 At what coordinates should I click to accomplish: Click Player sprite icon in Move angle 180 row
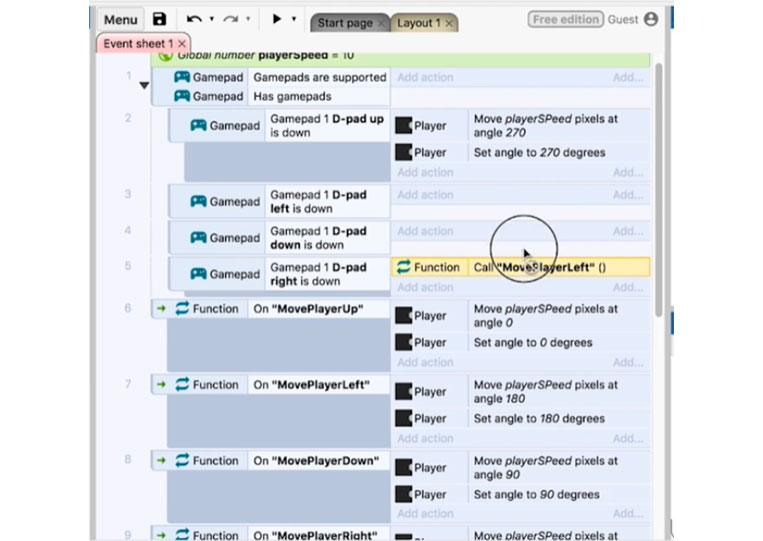click(x=403, y=392)
